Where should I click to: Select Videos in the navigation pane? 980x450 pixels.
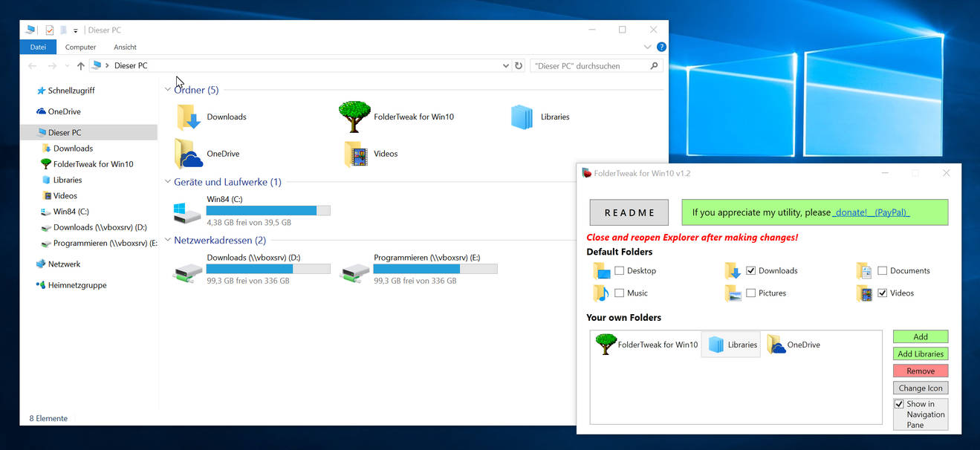pos(65,196)
